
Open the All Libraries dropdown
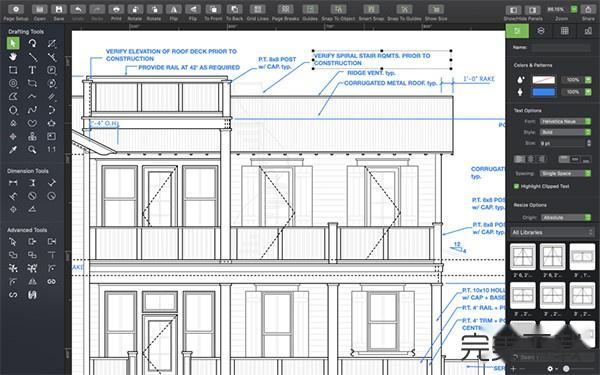coord(552,232)
